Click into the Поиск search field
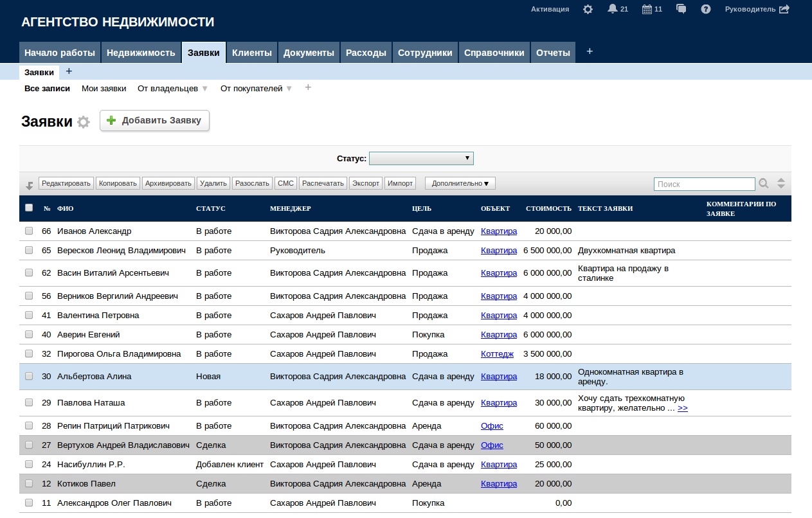Screen dimensions: 812x518 (x=704, y=184)
